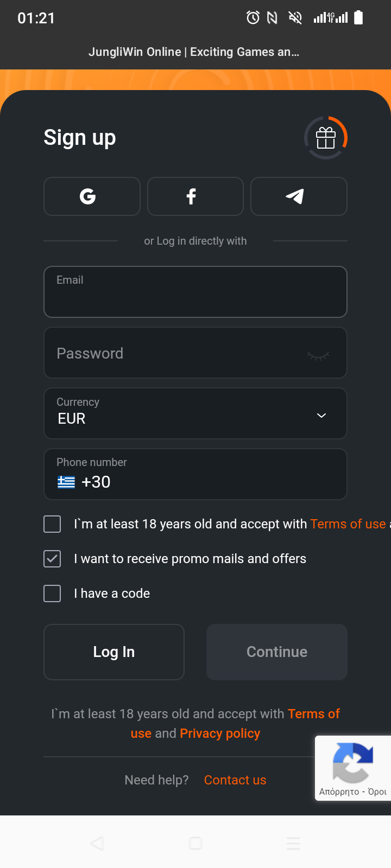Screen dimensions: 391x868
Task: Click the Currency dropdown chevron arrow
Action: pyautogui.click(x=321, y=416)
